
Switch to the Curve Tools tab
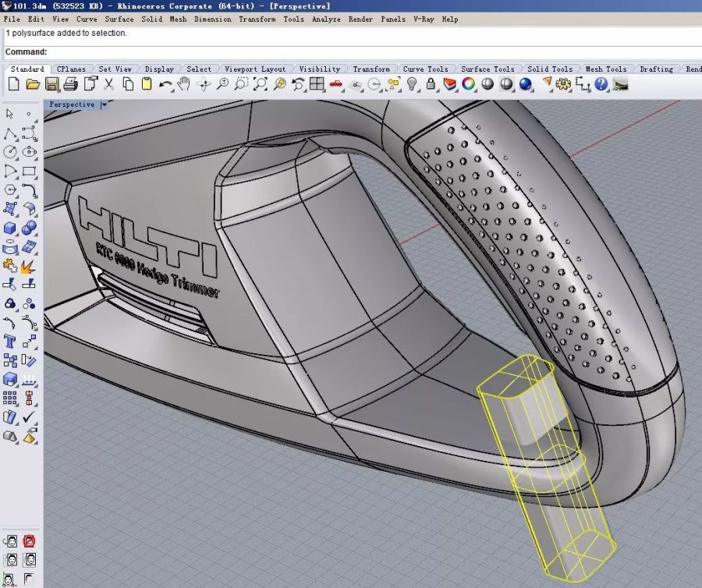425,69
